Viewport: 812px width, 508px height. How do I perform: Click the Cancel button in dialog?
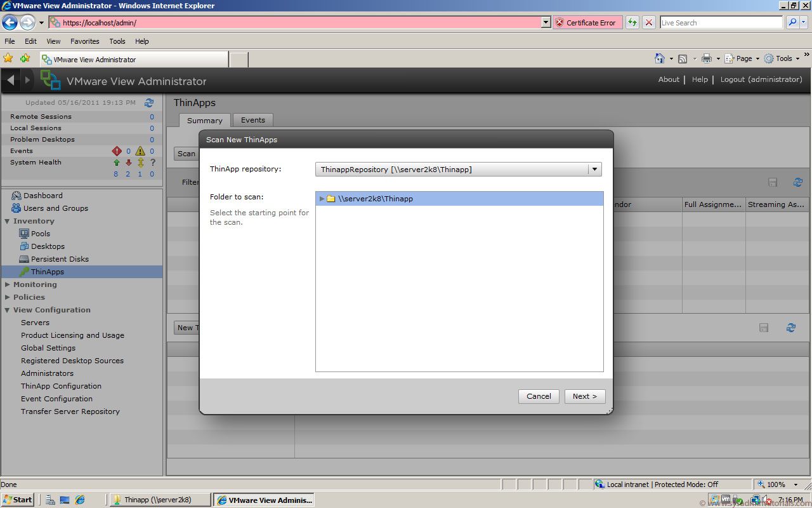(x=539, y=396)
